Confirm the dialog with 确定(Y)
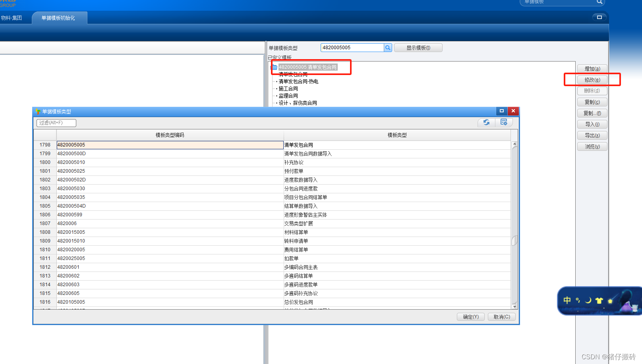The width and height of the screenshot is (642, 364). coord(470,316)
